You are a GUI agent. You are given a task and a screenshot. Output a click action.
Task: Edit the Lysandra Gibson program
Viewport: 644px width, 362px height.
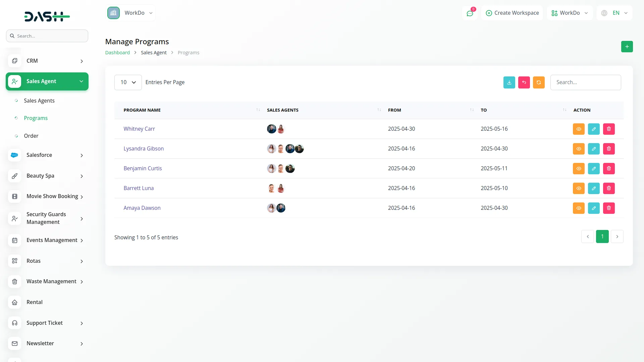(593, 149)
